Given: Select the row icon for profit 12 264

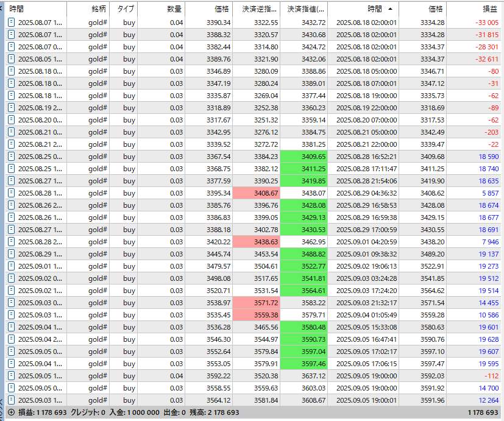Looking at the screenshot, I should 11,400.
